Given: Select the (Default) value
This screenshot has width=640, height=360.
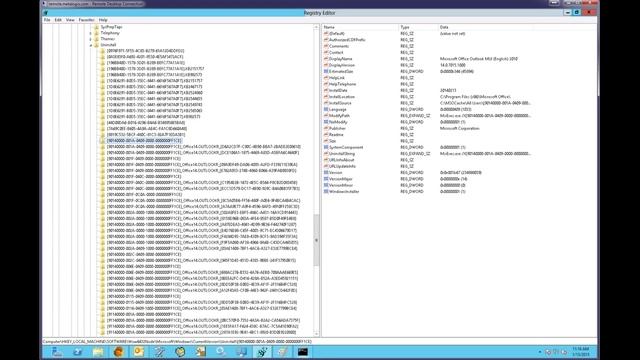Looking at the screenshot, I should click(336, 33).
